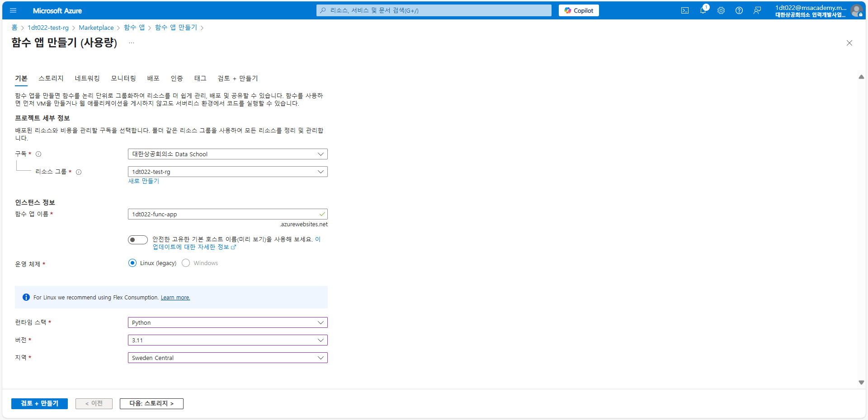868x420 pixels.
Task: Switch to the 스토리지 tab
Action: tap(51, 78)
